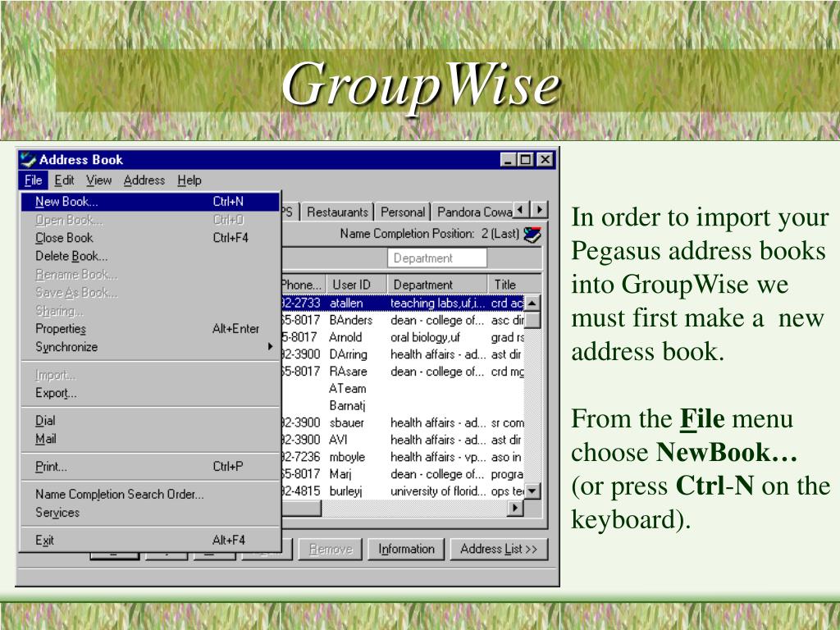Select the BAnders row
This screenshot has height=630, width=840.
click(x=402, y=320)
